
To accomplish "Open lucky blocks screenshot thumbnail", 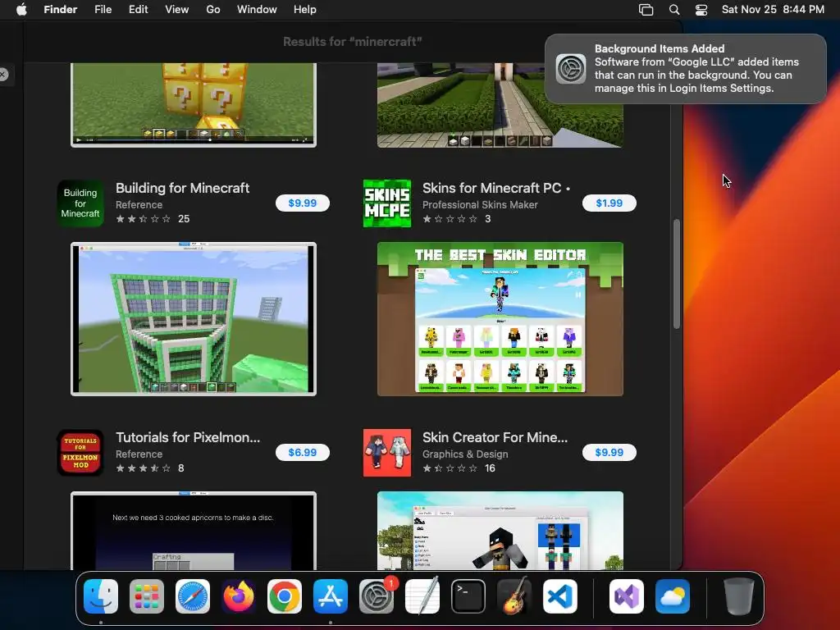I will tap(194, 105).
